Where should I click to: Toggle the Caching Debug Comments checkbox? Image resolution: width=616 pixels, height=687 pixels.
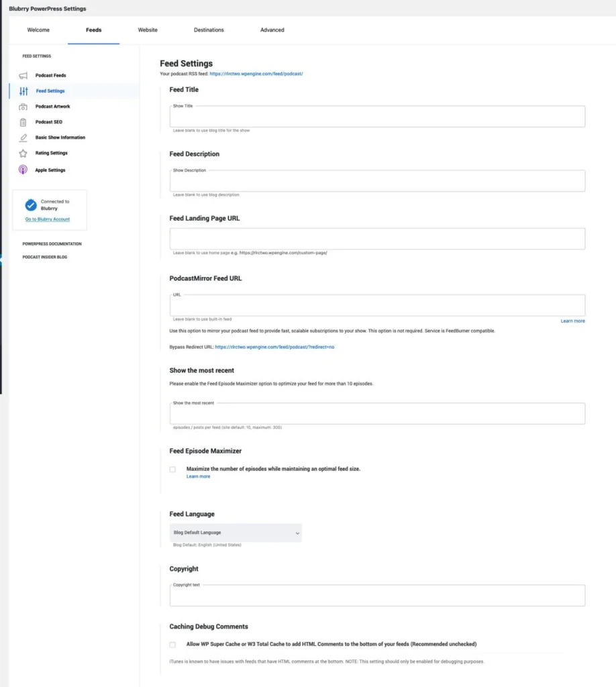coord(172,645)
